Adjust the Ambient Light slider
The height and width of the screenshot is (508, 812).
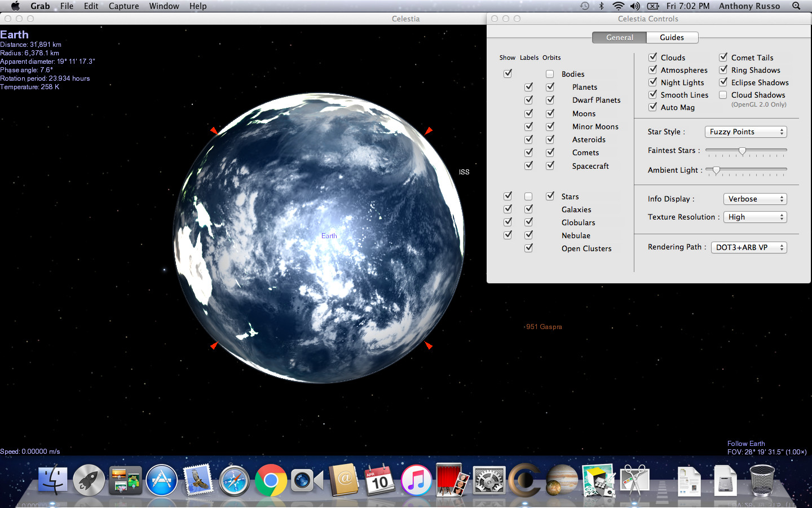pyautogui.click(x=717, y=170)
